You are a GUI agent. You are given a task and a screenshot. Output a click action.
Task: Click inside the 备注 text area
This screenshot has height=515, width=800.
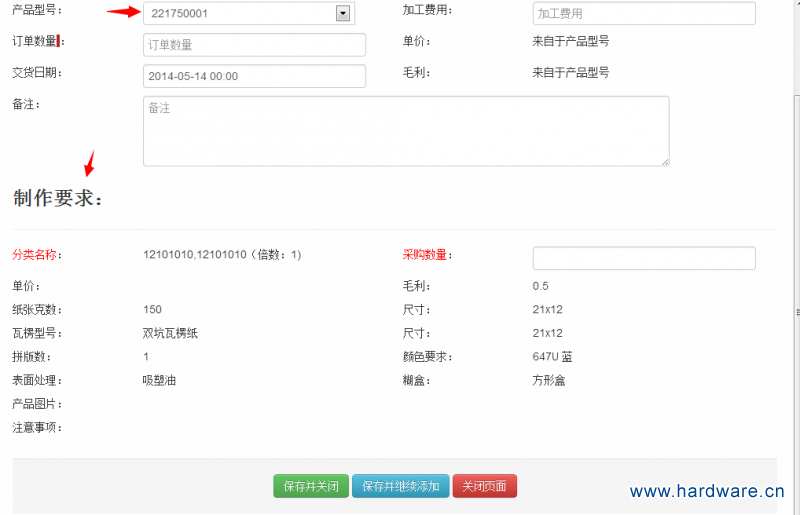(x=405, y=130)
